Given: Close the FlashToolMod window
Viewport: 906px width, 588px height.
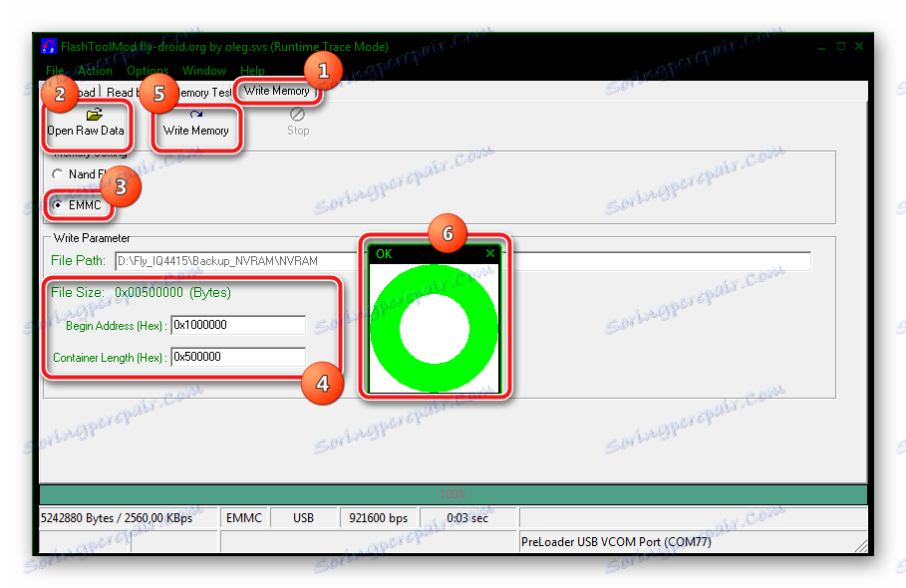Looking at the screenshot, I should (859, 46).
